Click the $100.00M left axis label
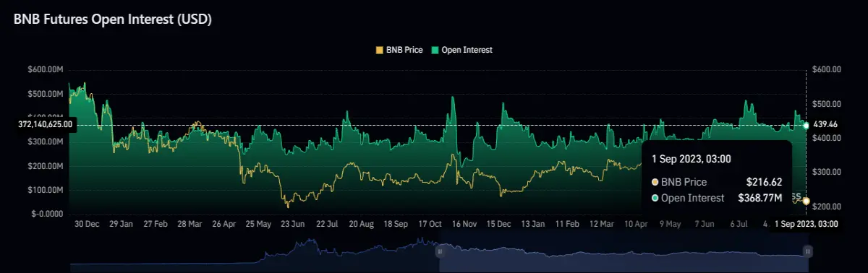 tap(45, 190)
